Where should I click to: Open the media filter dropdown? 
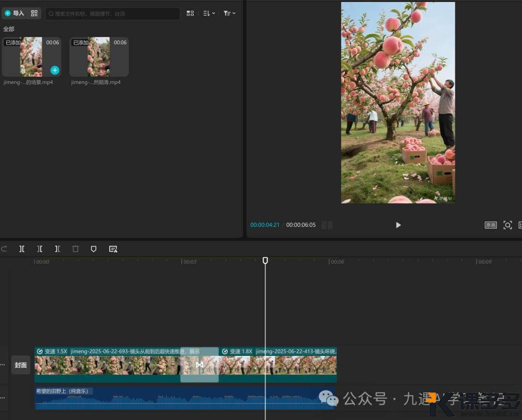pyautogui.click(x=229, y=14)
